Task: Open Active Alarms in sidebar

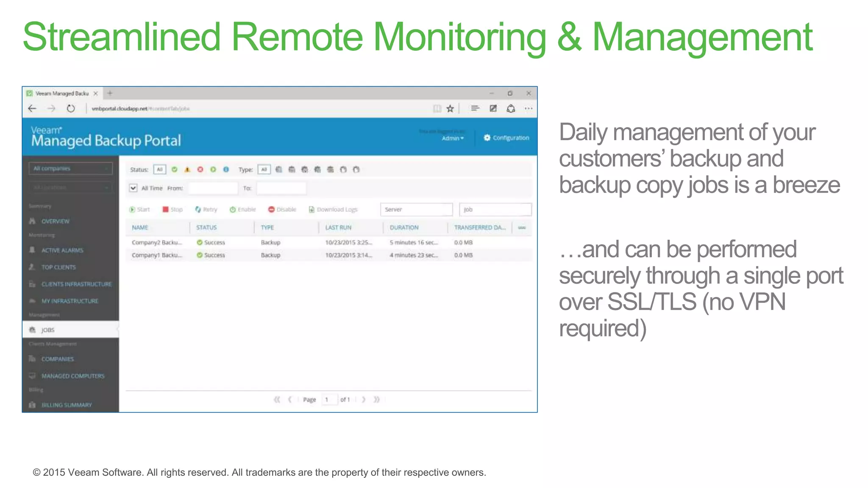Action: (62, 250)
